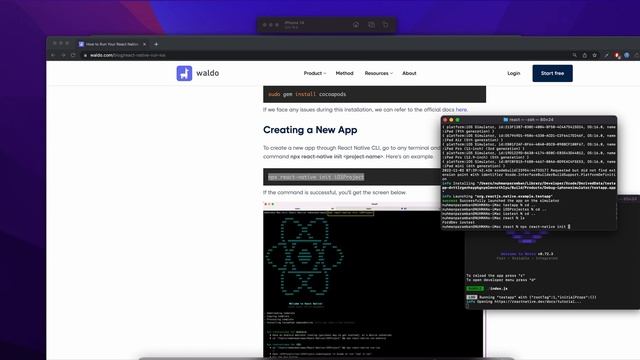Reload the waldo.com page
Screen dimensions: 640x360
[x=73, y=55]
